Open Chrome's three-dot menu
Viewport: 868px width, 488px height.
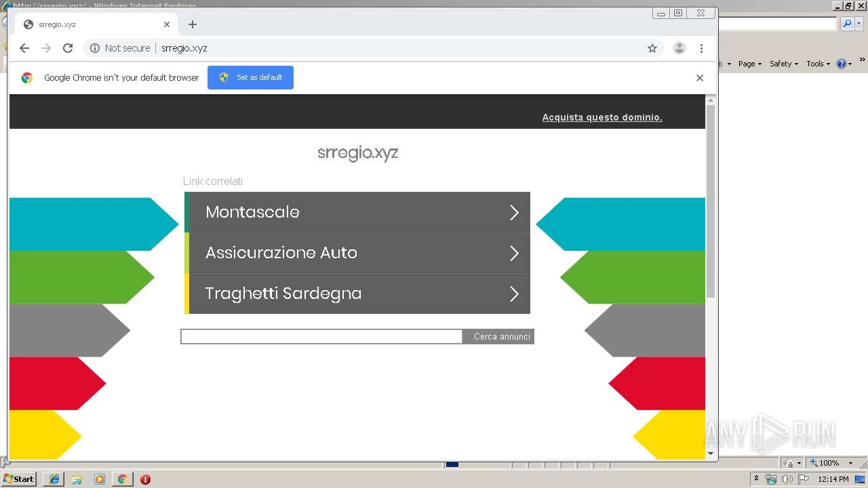(701, 48)
